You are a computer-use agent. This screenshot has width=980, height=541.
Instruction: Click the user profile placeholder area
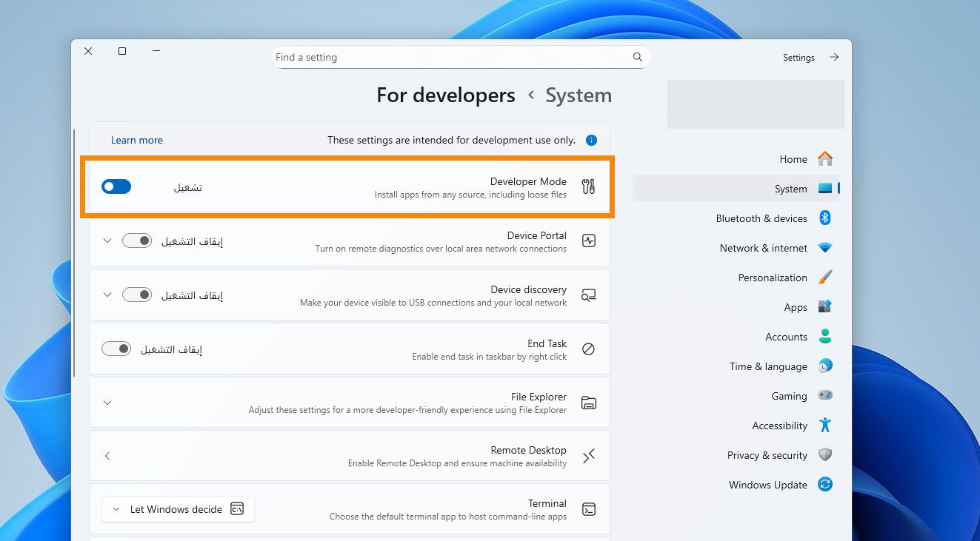[x=756, y=104]
